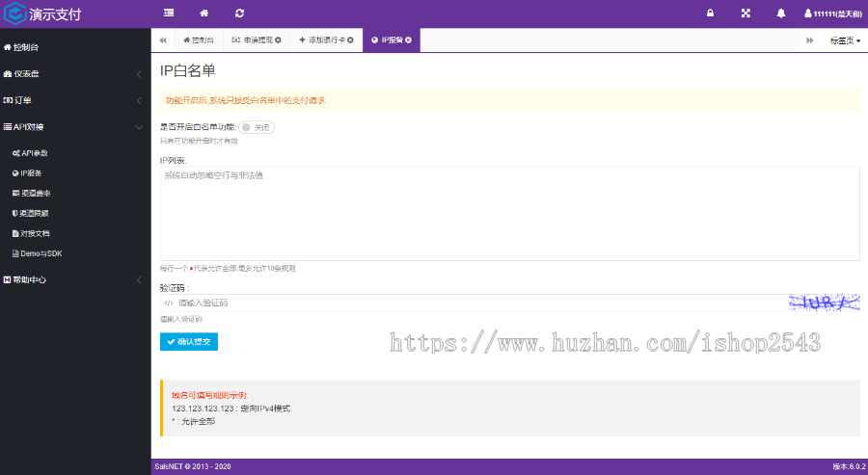This screenshot has width=868, height=475.
Task: Open the Demo与SDK sidebar link
Action: click(x=41, y=253)
